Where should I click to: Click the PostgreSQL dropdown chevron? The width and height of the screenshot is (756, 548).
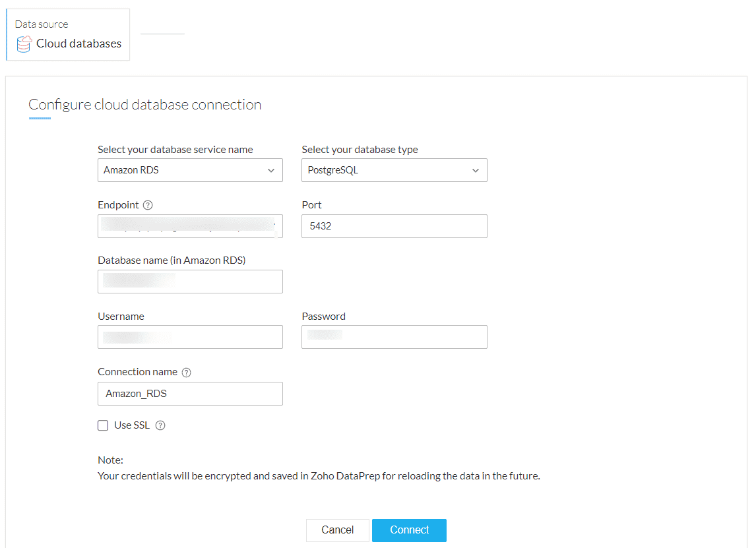click(476, 170)
